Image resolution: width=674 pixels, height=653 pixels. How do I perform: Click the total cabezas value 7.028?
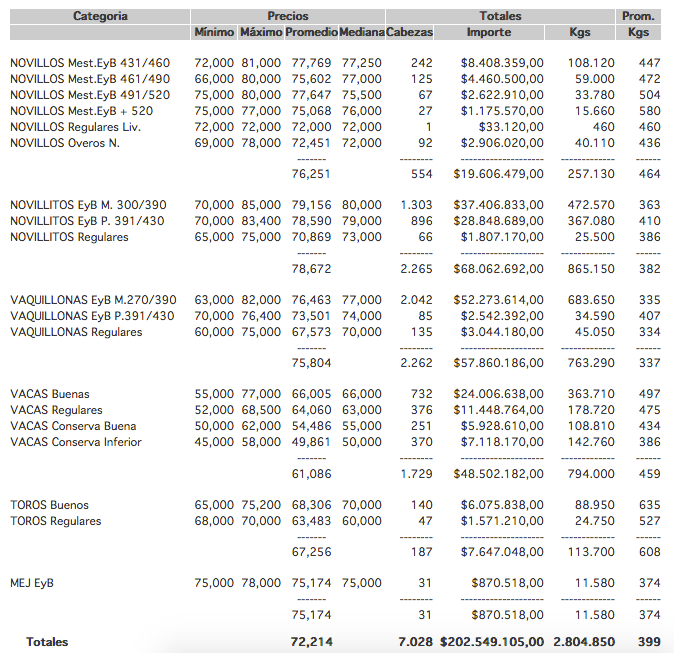[413, 641]
